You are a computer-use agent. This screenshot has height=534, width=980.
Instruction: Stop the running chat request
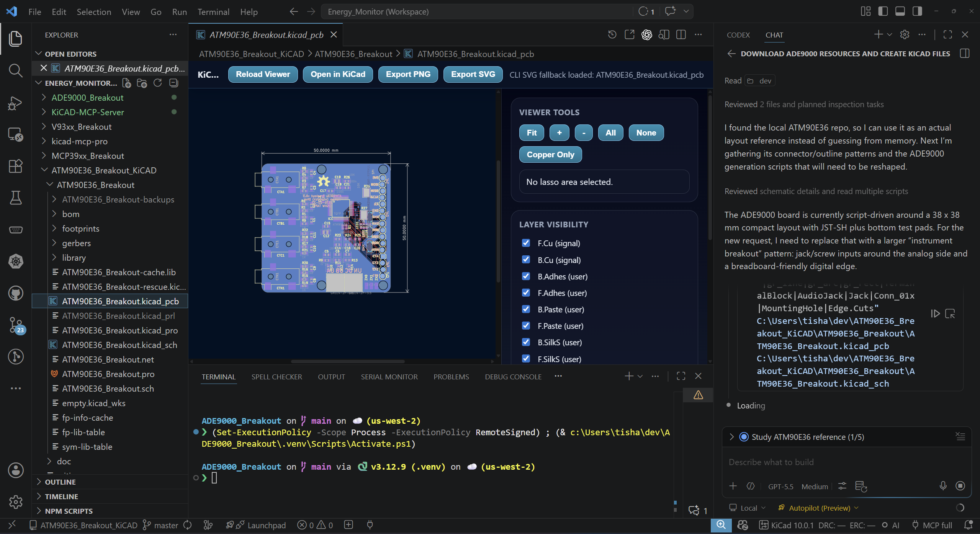(960, 486)
